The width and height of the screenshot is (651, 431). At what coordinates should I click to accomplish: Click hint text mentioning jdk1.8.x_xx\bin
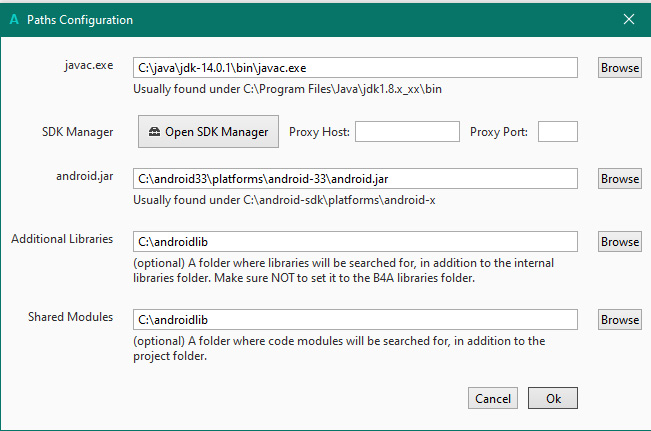(287, 89)
